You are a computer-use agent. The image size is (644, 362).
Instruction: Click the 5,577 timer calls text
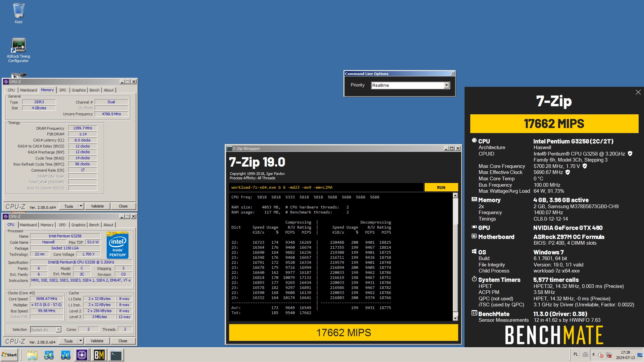[556, 280]
